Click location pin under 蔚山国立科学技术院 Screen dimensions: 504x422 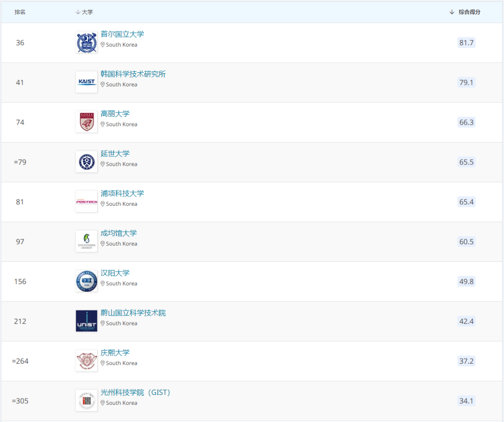pos(103,323)
